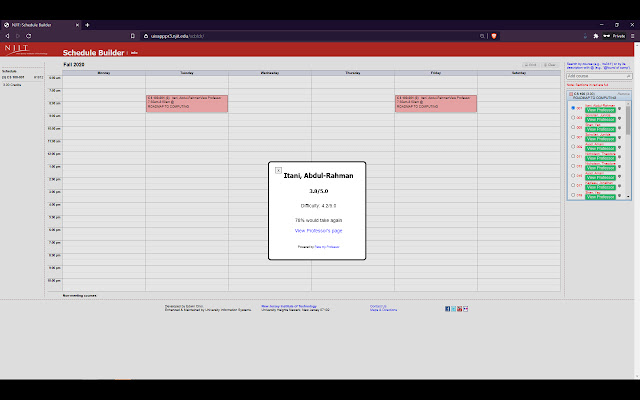Click the info icon for section 003
Screen dimensions: 640x400
coord(619,118)
